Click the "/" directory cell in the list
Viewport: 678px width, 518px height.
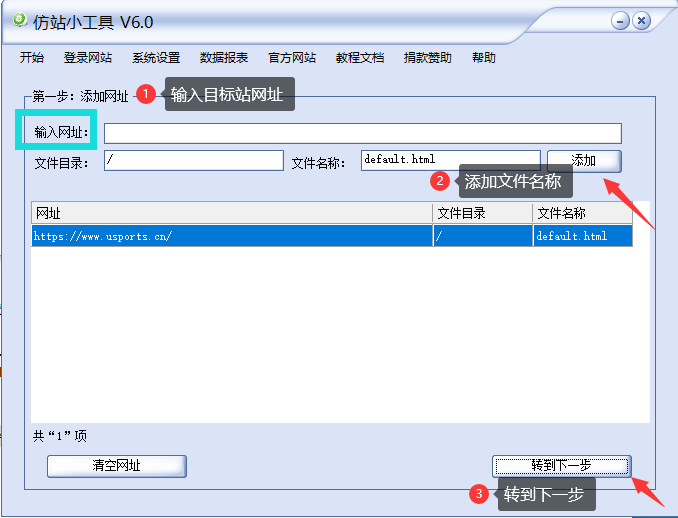[483, 236]
